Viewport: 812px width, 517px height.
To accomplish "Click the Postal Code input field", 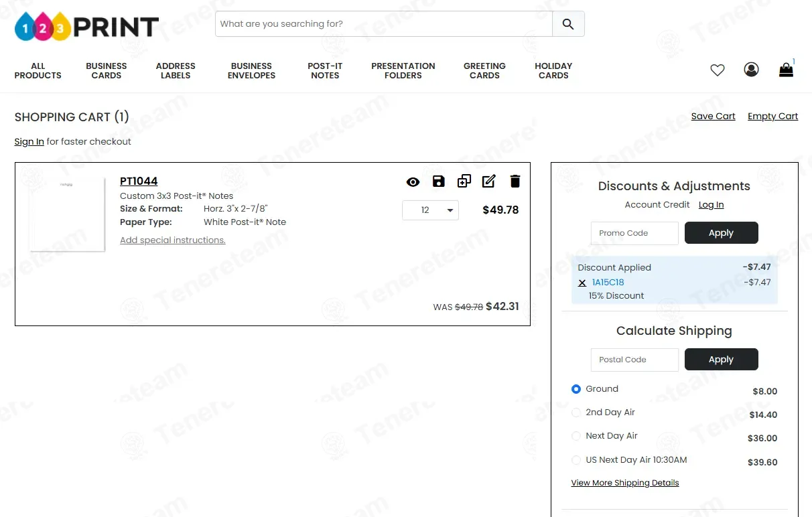I will tap(634, 360).
